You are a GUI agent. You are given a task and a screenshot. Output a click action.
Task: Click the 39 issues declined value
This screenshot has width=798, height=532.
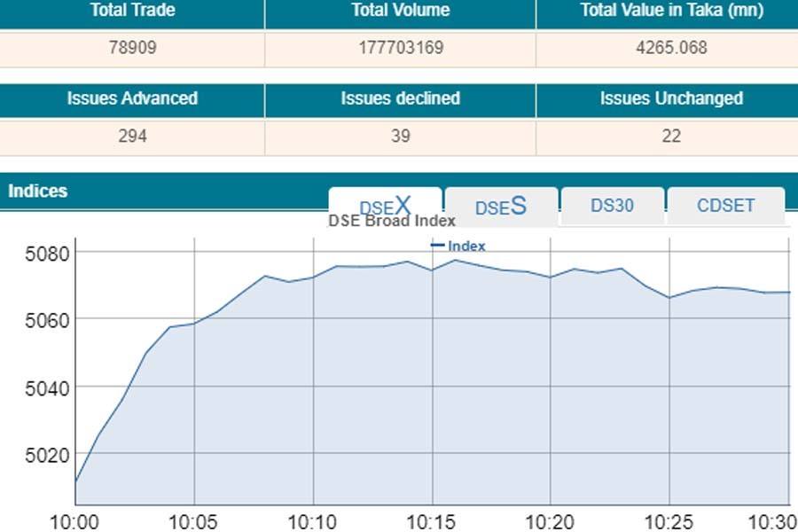[x=400, y=136]
